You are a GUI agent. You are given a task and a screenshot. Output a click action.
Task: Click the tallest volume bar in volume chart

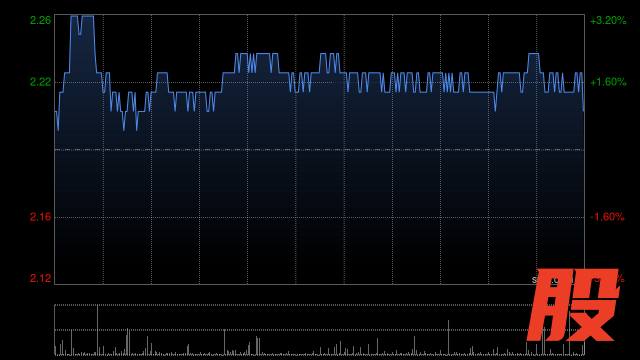coord(98,330)
